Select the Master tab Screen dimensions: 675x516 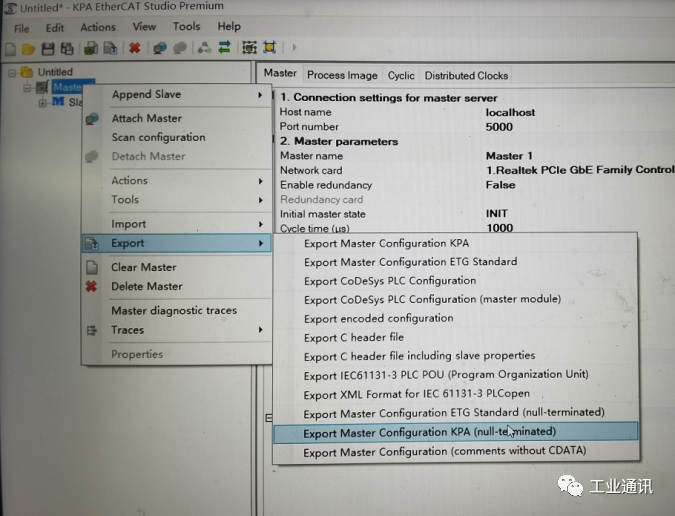280,73
